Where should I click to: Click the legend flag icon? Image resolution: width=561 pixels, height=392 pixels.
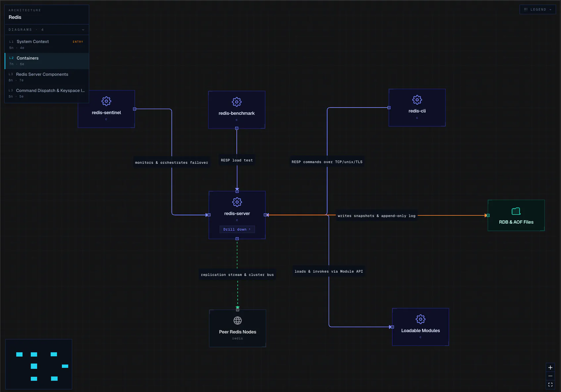click(526, 10)
